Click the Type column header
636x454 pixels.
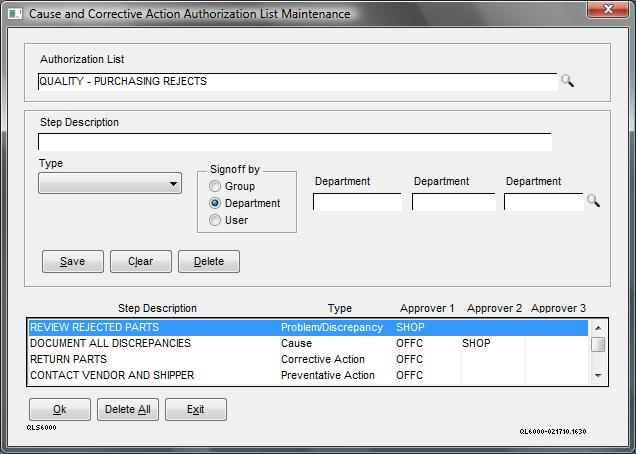tap(340, 308)
